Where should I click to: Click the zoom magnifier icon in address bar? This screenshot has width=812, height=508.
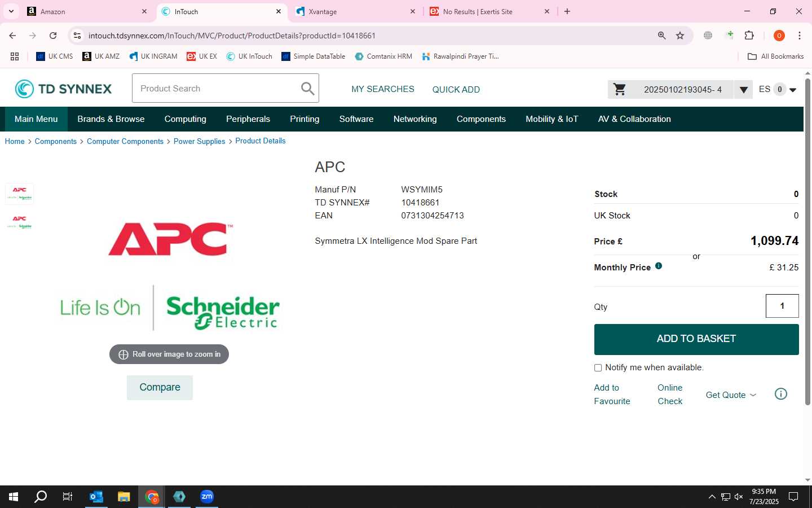click(662, 36)
